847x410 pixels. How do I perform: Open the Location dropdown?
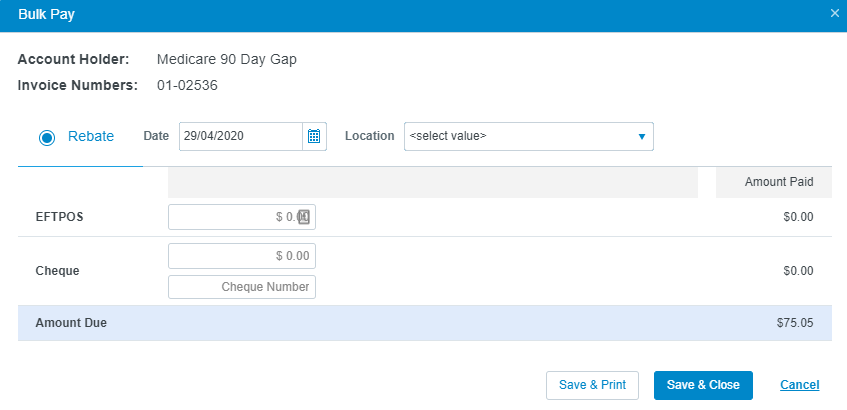(x=528, y=136)
